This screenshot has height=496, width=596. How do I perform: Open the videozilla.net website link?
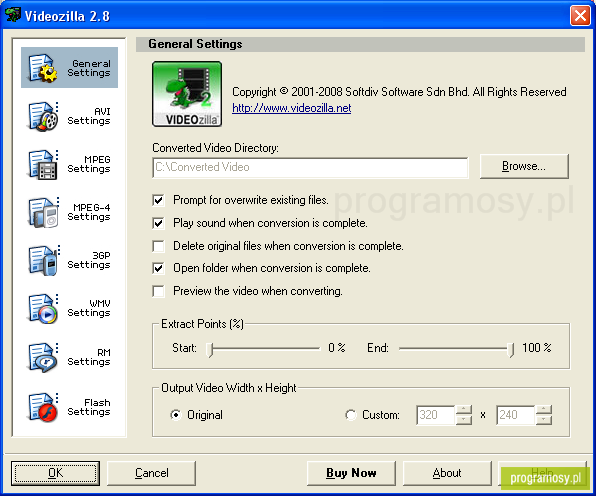pyautogui.click(x=292, y=108)
